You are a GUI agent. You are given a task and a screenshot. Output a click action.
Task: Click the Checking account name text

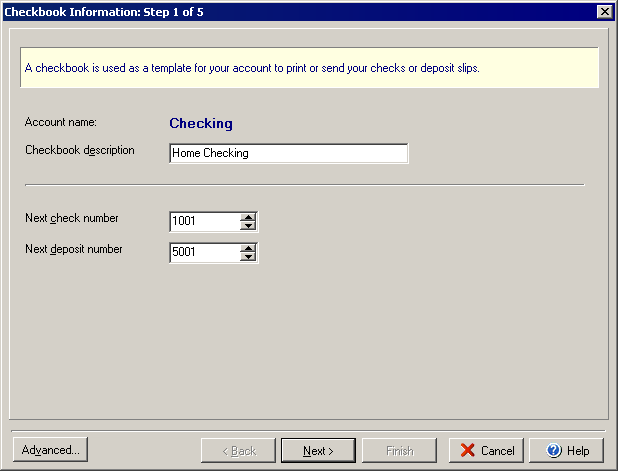(201, 123)
